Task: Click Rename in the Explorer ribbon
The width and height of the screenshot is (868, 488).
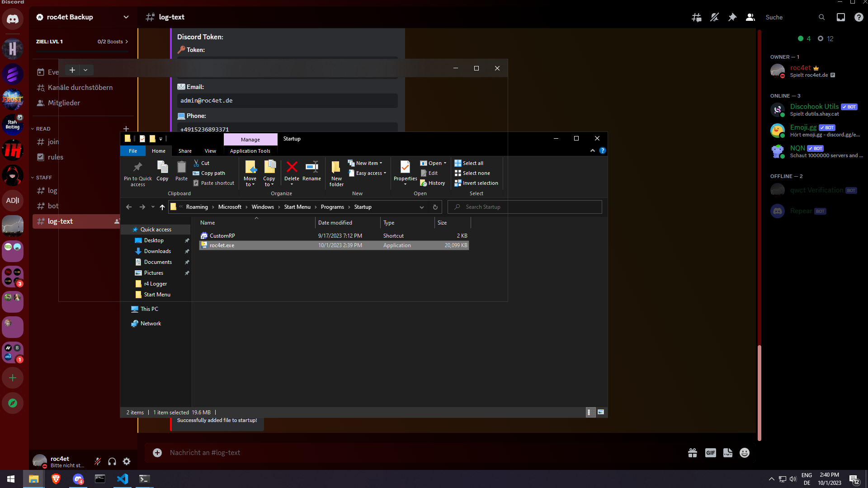Action: (x=312, y=172)
